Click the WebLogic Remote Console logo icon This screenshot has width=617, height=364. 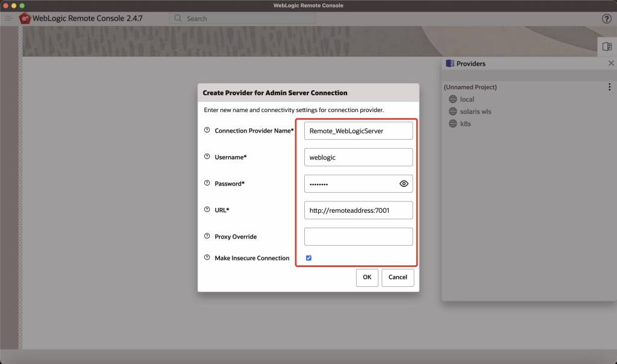[x=25, y=18]
